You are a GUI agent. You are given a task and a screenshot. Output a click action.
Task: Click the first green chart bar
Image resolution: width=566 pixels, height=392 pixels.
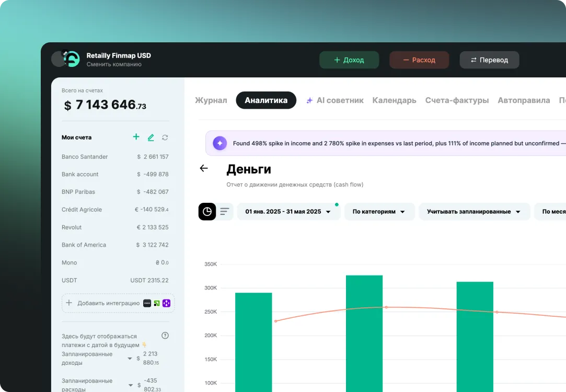tap(253, 342)
